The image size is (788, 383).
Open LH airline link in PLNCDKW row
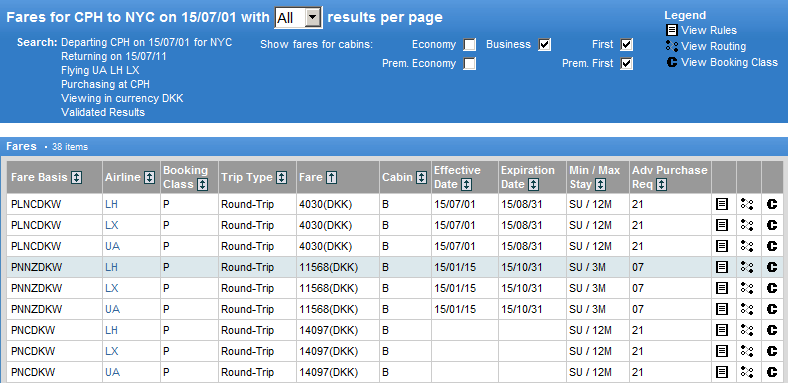tap(112, 204)
